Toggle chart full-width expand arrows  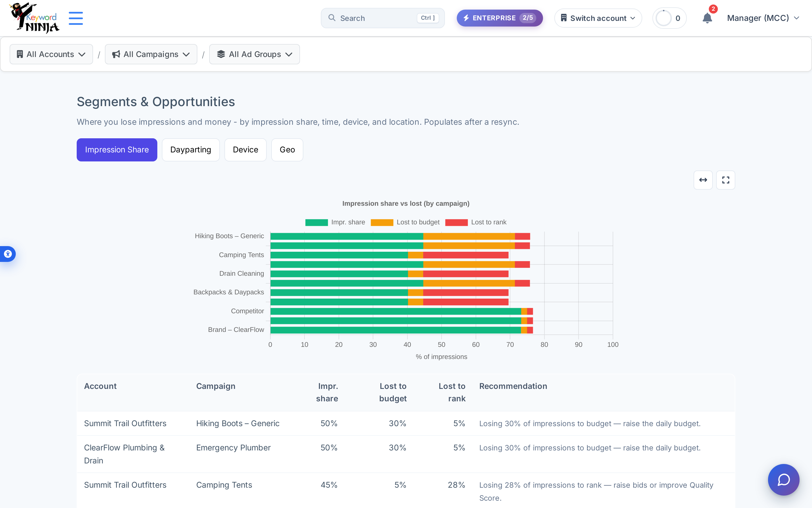703,180
